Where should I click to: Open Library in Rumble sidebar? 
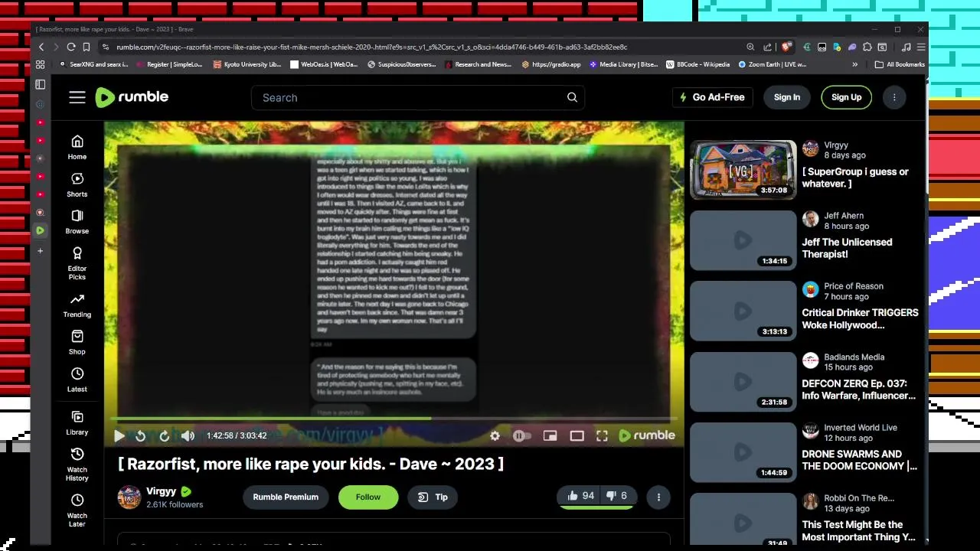[77, 422]
